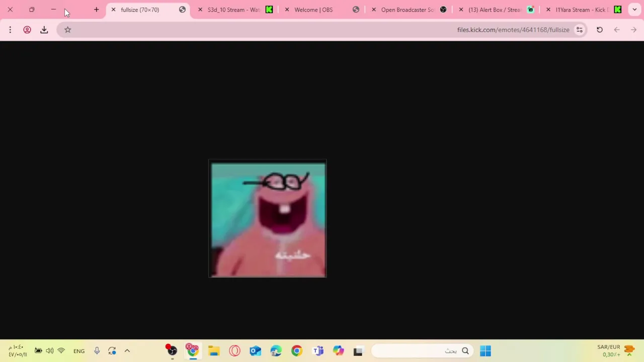
Task: Go forward with the arrow nearest the window edge
Action: [634, 30]
